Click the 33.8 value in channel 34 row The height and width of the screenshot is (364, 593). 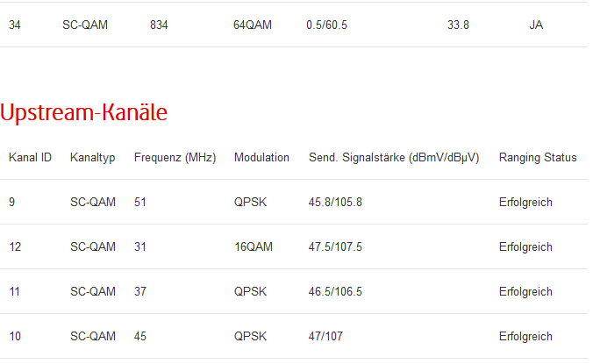pos(458,25)
